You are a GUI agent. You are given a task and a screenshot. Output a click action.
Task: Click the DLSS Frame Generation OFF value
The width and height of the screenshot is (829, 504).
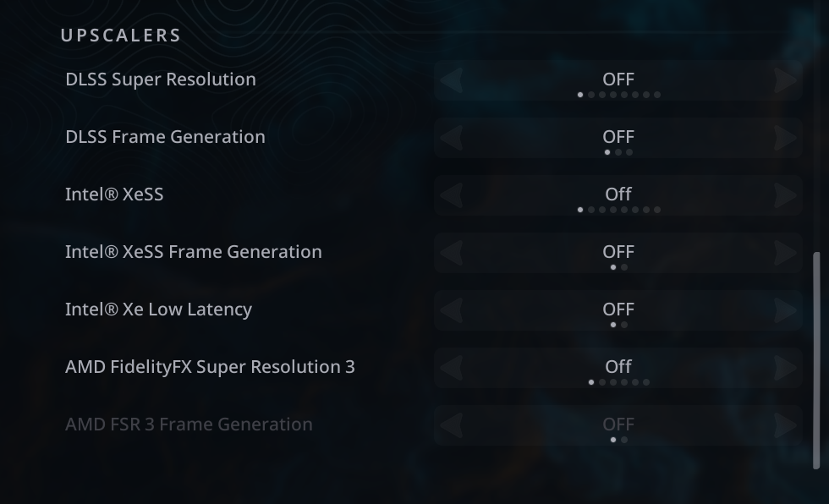[618, 137]
